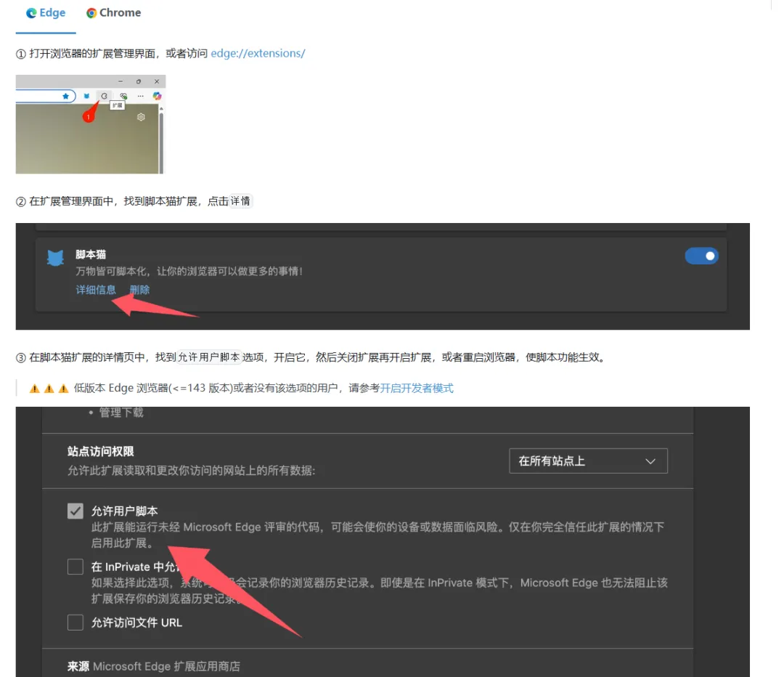Click the favorites star in the small browser screenshot
This screenshot has width=784, height=677.
point(65,96)
